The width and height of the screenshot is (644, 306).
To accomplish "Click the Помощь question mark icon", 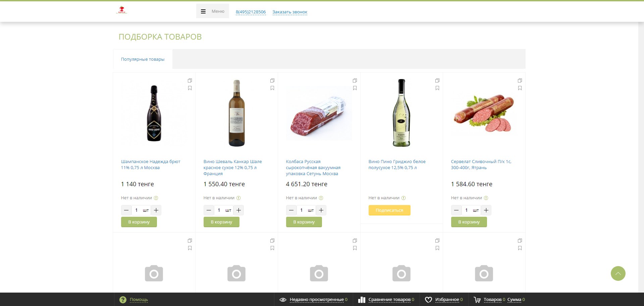I will pyautogui.click(x=123, y=300).
